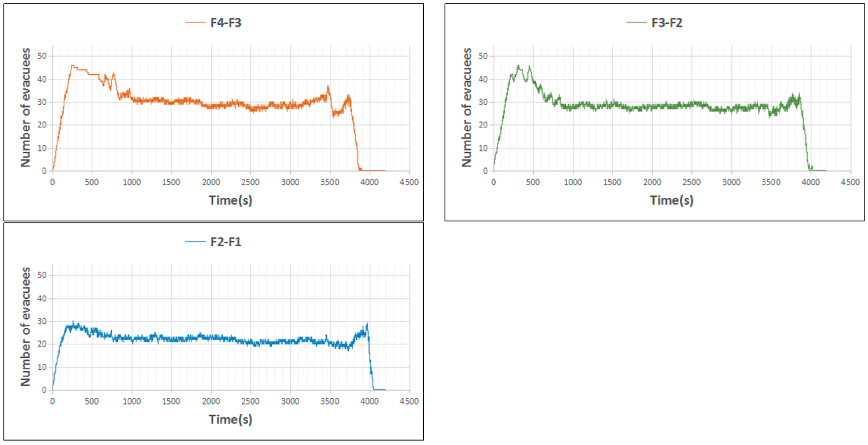Image resolution: width=868 pixels, height=445 pixels.
Task: Click the F3-F2 legend label
Action: pos(667,23)
